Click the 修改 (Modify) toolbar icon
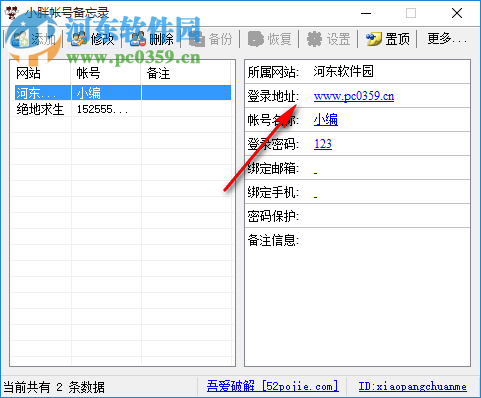 pyautogui.click(x=79, y=39)
